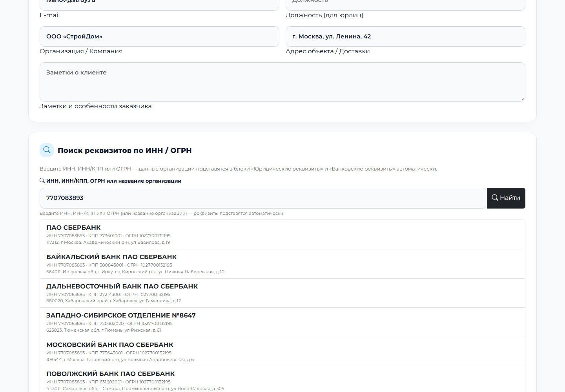This screenshot has height=392, width=565.
Task: Focus the ИНН search field containing 7707083893
Action: click(263, 198)
